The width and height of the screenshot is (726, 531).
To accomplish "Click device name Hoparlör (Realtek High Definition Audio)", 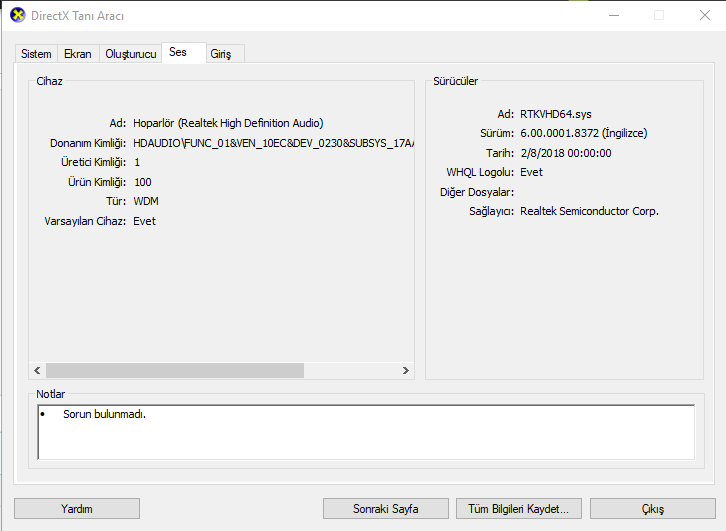I will (228, 123).
